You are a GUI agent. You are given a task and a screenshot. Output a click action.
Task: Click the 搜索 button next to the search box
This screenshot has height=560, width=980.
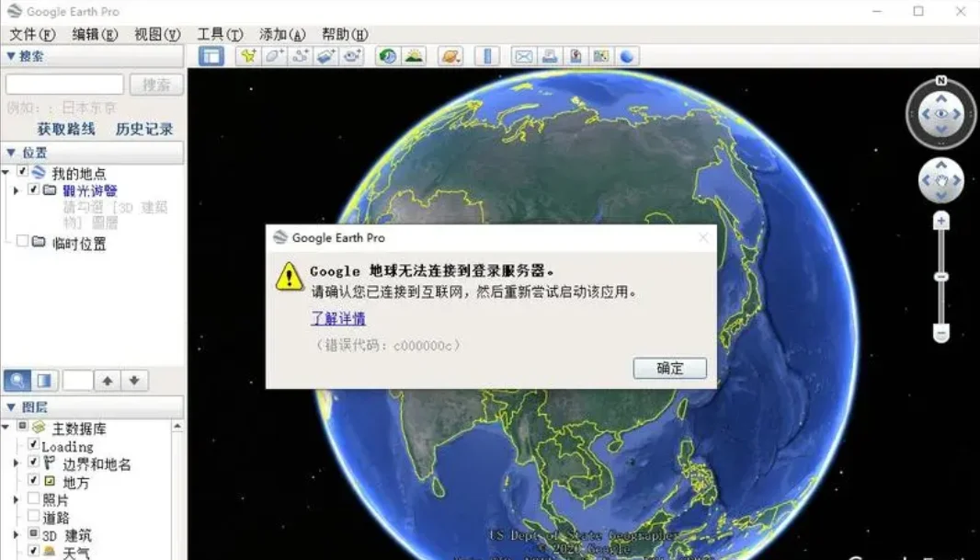click(157, 85)
